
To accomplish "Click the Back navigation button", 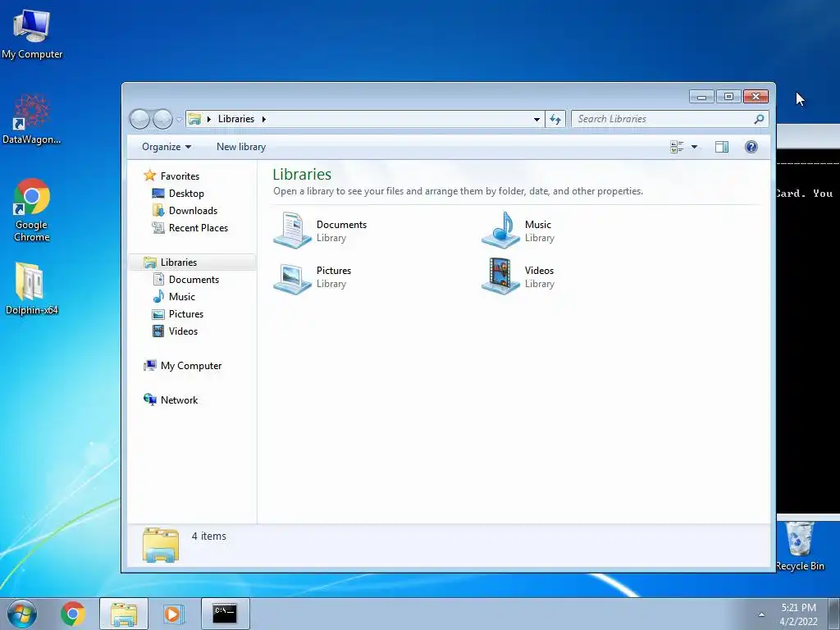I will click(x=139, y=119).
